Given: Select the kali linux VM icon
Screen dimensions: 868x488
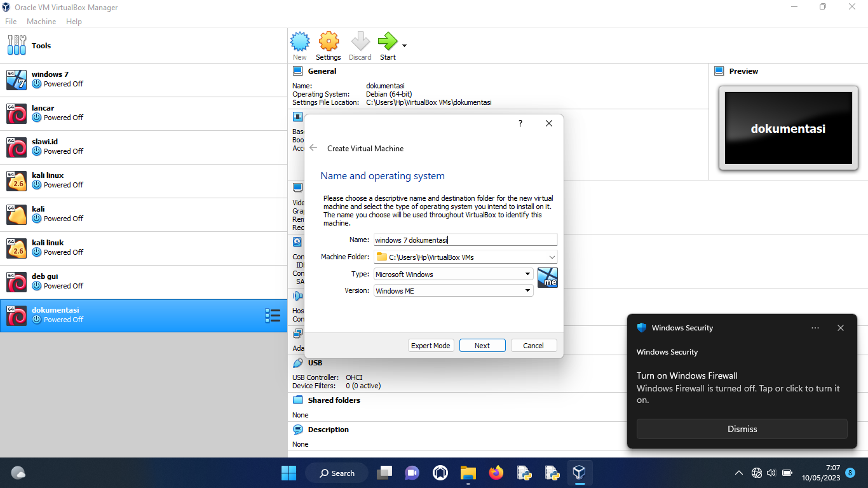Looking at the screenshot, I should tap(17, 180).
